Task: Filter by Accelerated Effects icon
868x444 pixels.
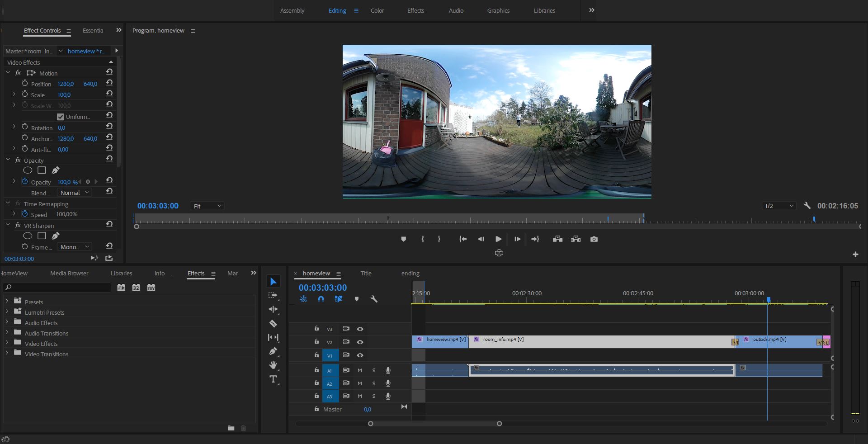Action: click(x=121, y=288)
